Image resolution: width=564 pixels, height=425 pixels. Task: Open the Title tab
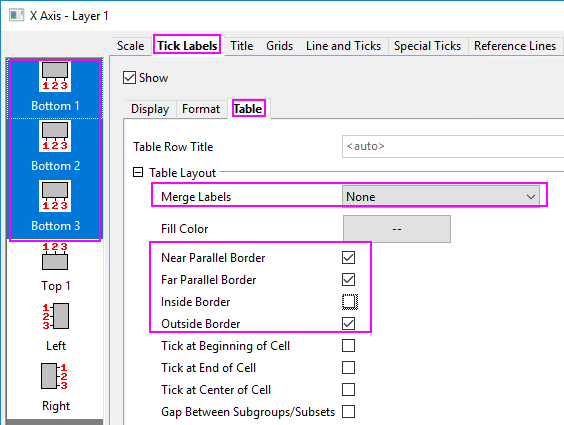[241, 46]
